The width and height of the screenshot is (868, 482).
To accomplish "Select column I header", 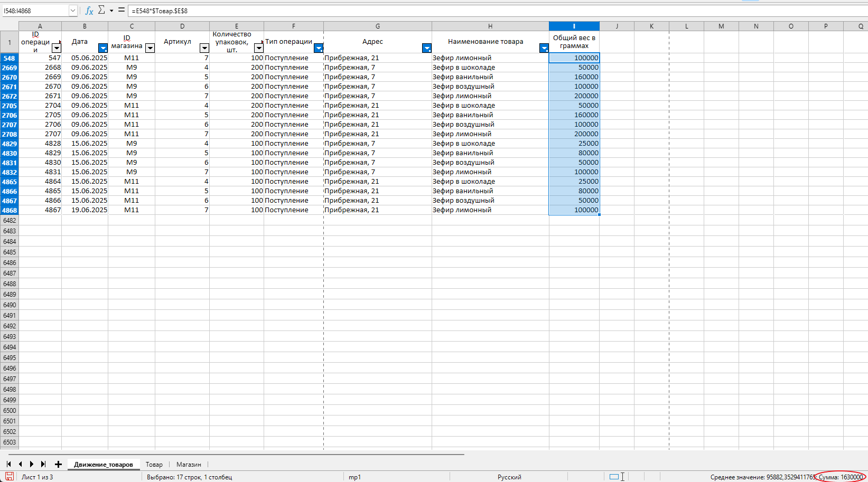I will [574, 26].
